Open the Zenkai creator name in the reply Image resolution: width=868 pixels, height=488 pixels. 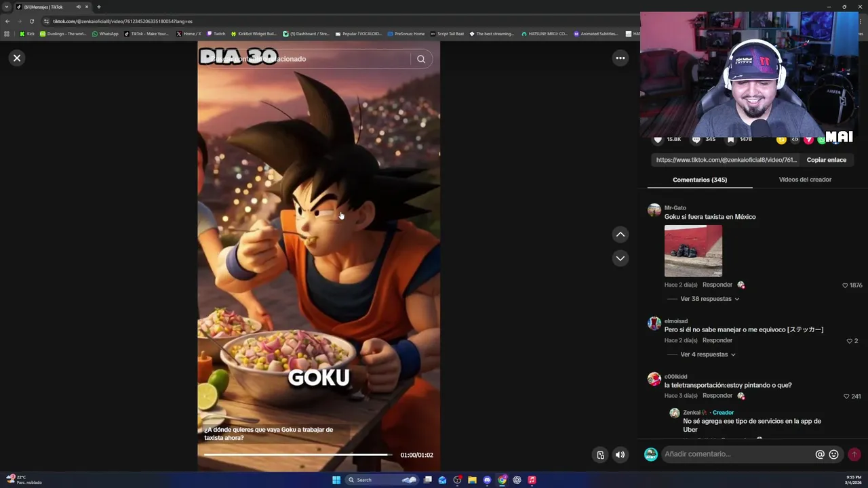(x=692, y=413)
